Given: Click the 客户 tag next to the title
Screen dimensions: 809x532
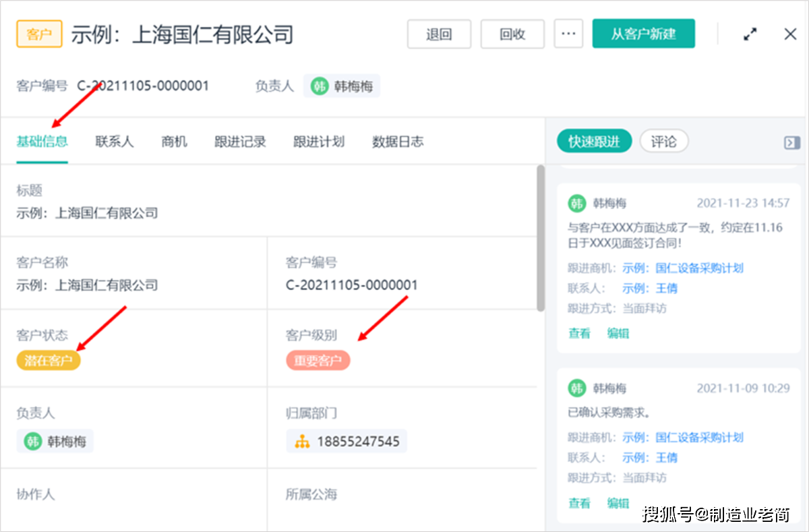Looking at the screenshot, I should pyautogui.click(x=39, y=34).
